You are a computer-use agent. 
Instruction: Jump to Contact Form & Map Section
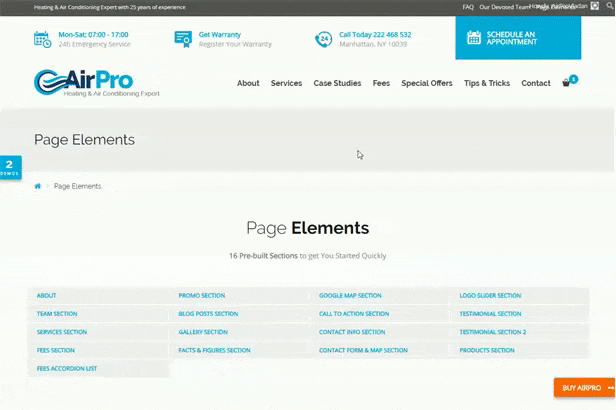click(363, 350)
